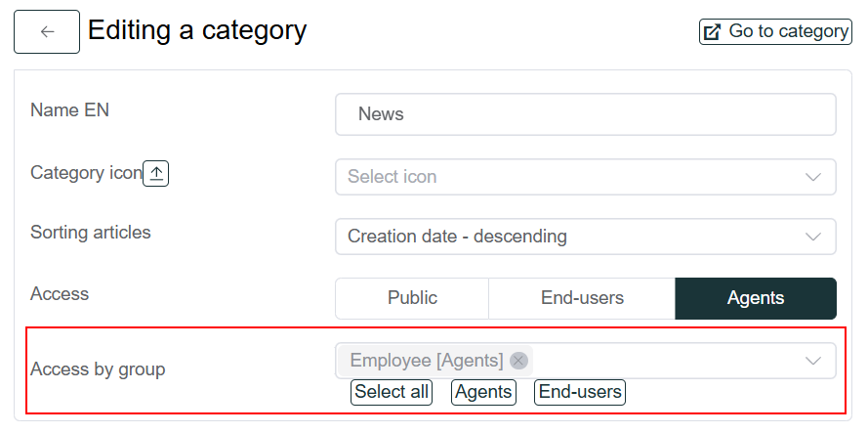Click the Creation date - descending selection
Viewport: 868px width, 433px height.
point(457,237)
